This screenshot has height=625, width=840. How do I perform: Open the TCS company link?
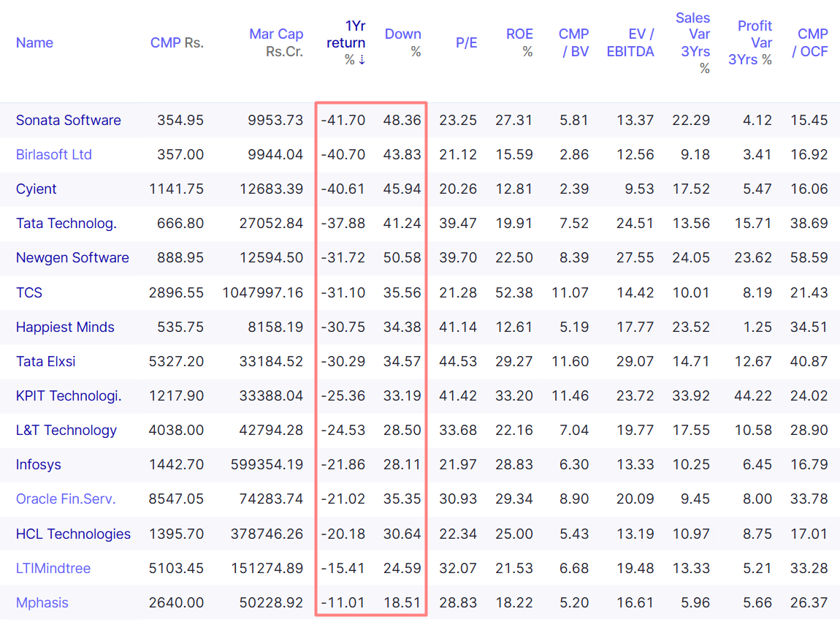point(29,292)
